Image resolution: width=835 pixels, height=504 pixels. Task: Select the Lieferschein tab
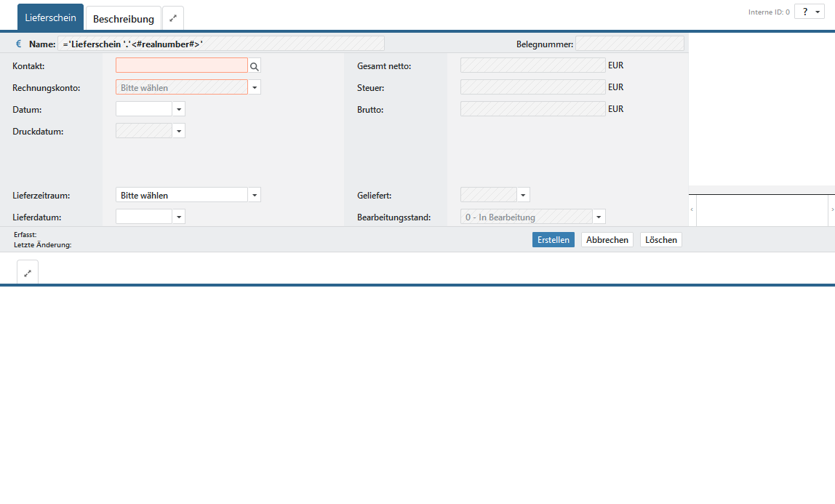tap(50, 17)
